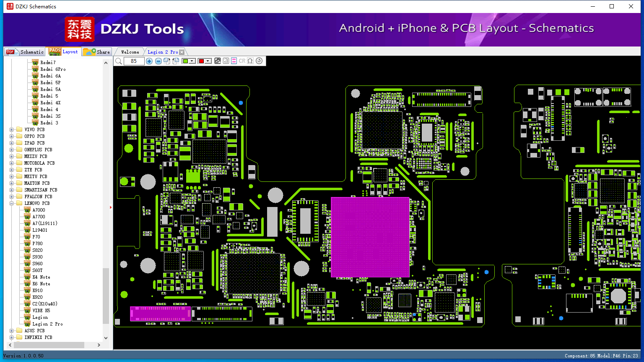The image size is (644, 362).
Task: Expand the VIVO PCB folder
Action: pyautogui.click(x=12, y=129)
